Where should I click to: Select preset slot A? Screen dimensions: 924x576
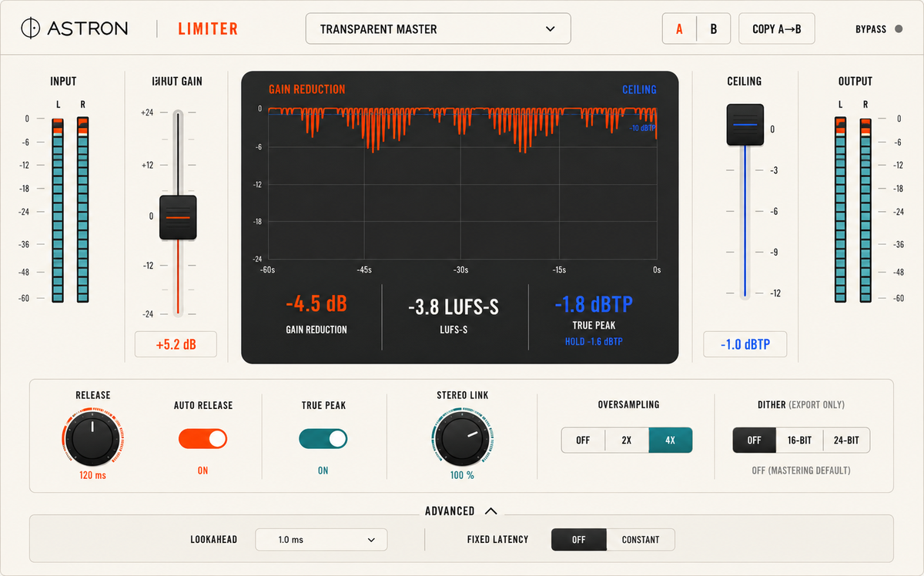click(x=679, y=29)
